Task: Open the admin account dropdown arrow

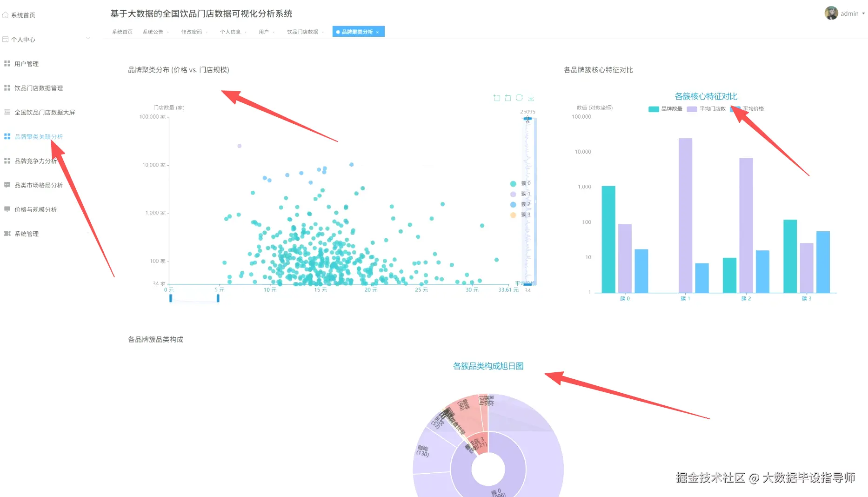Action: point(863,13)
